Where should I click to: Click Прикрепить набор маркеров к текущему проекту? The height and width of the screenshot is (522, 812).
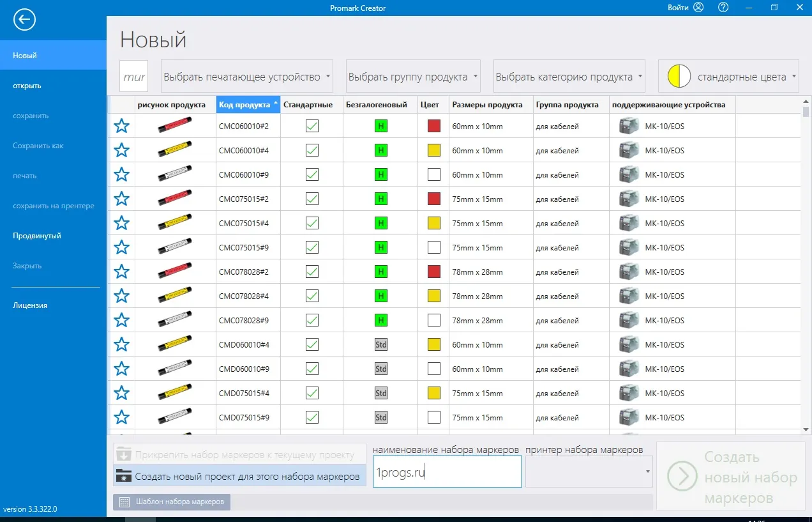[240, 455]
